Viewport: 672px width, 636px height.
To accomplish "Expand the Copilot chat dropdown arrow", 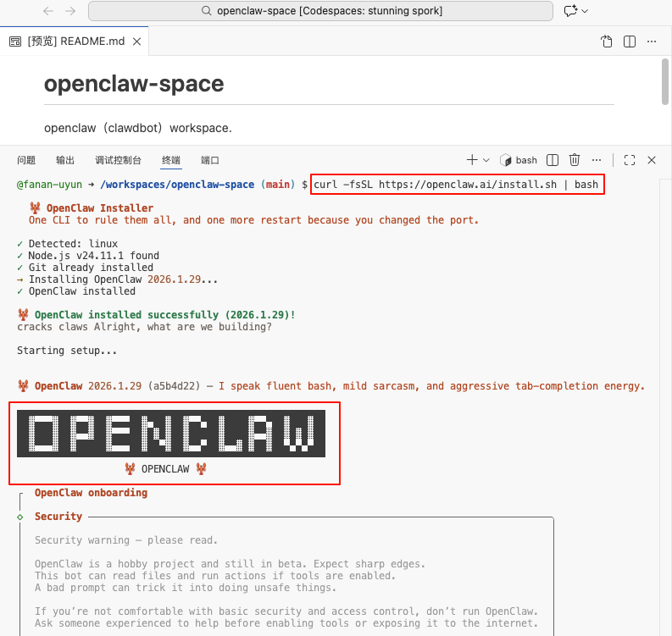I will click(585, 11).
